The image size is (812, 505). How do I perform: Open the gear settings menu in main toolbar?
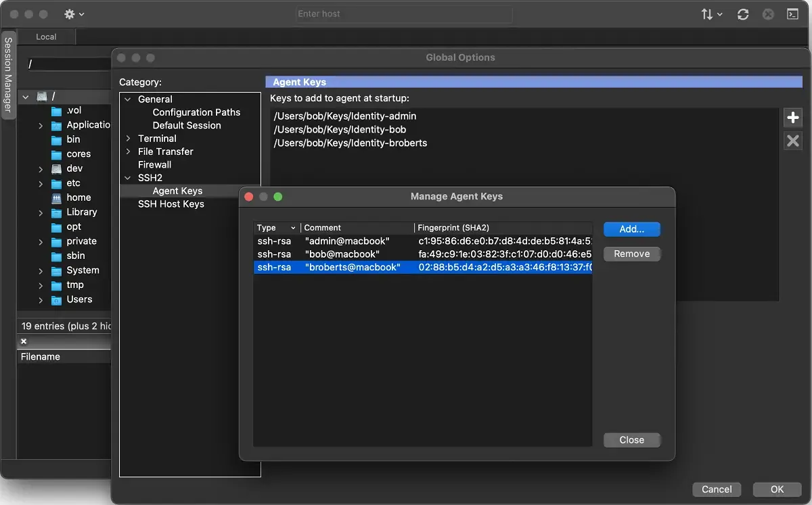click(x=73, y=14)
